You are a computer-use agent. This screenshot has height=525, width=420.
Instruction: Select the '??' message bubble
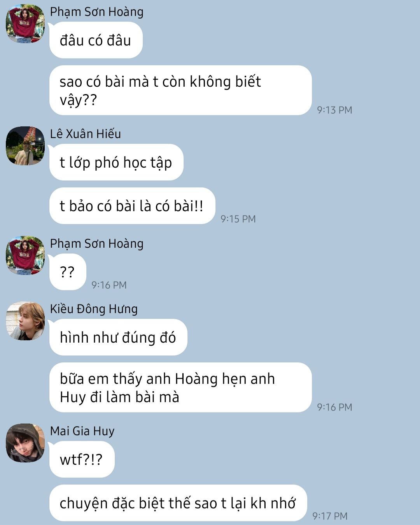[x=68, y=272]
